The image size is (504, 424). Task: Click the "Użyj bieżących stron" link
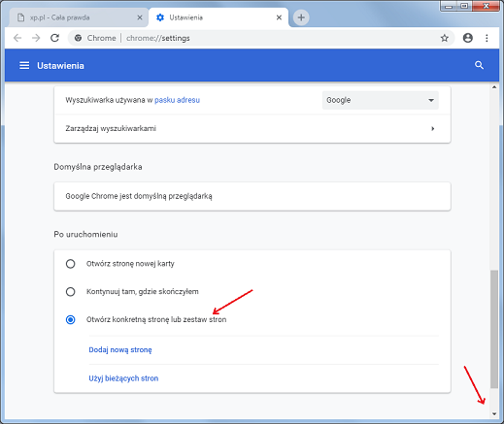coord(123,378)
